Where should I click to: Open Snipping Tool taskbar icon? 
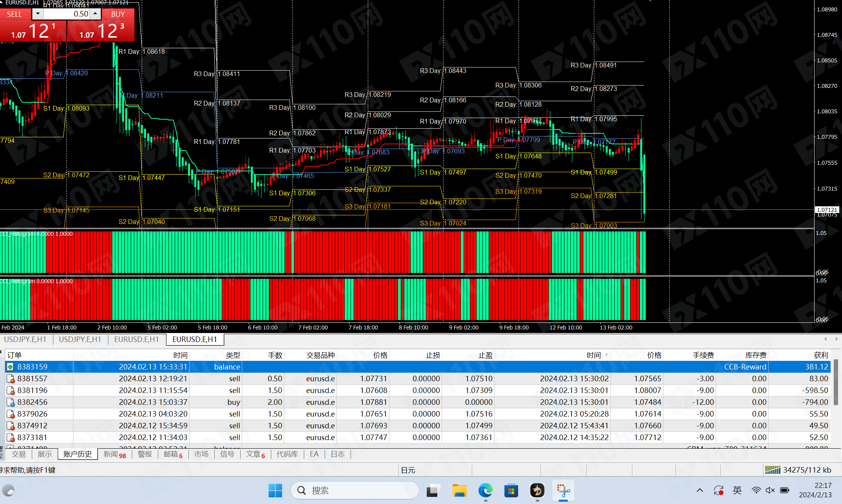[x=563, y=490]
